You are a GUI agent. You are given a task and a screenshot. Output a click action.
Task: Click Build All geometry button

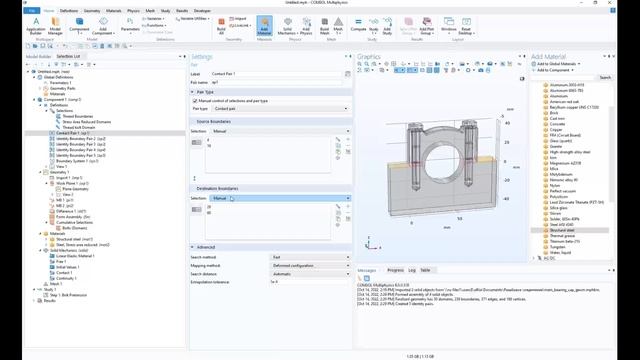(x=221, y=26)
